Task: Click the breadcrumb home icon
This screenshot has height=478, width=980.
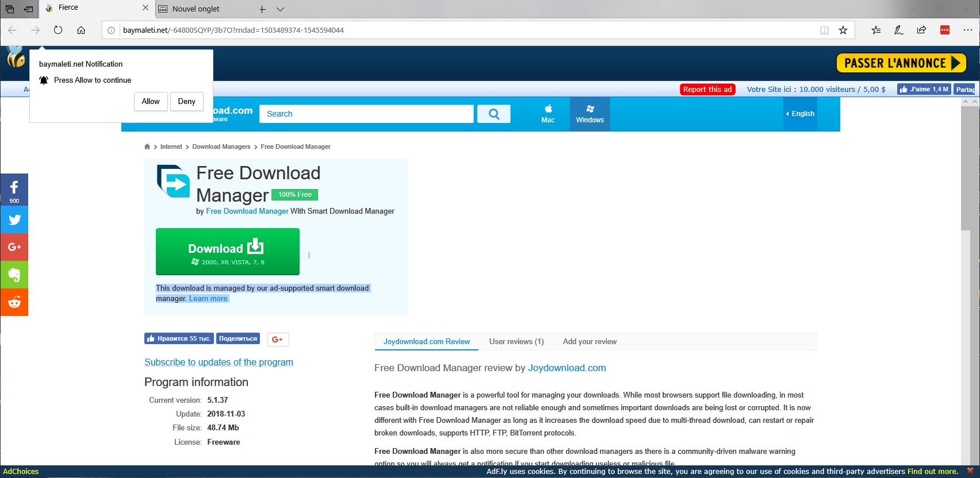Action: 147,147
